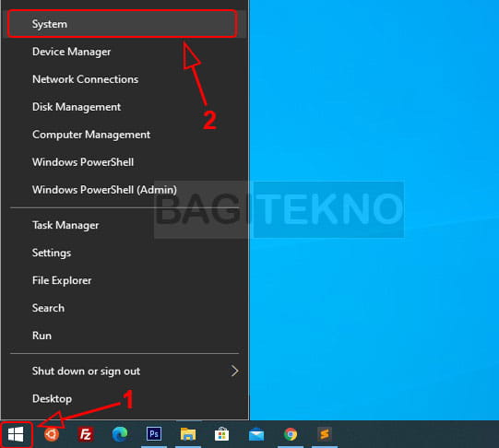Launch FileZilla from the taskbar

(x=86, y=434)
